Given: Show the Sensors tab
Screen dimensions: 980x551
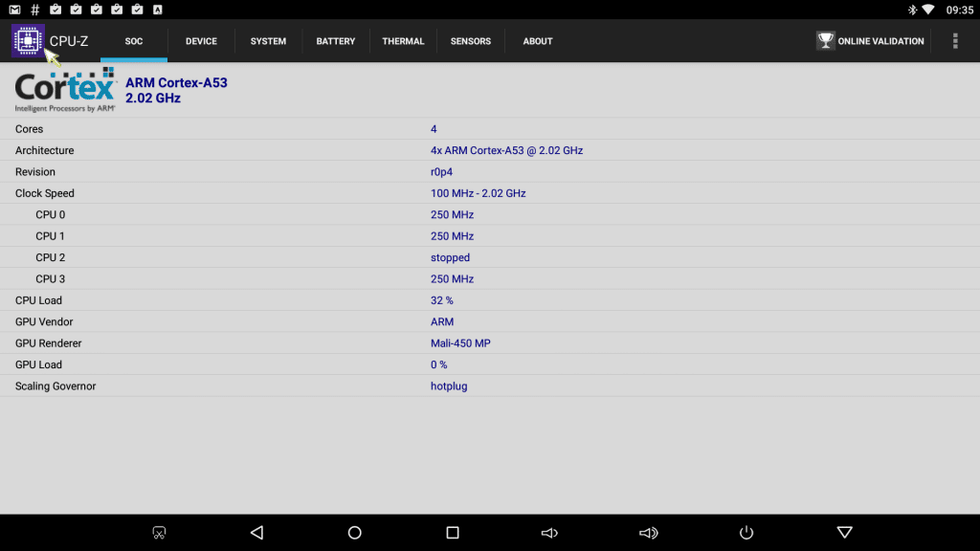Looking at the screenshot, I should [471, 41].
